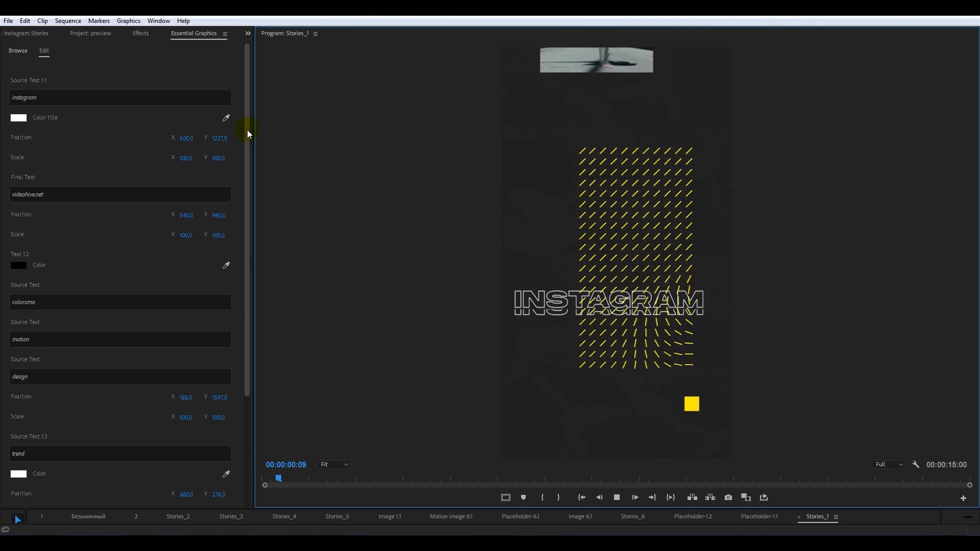Select the Edit tab in Essential Graphics panel
This screenshot has height=551, width=980.
(44, 51)
